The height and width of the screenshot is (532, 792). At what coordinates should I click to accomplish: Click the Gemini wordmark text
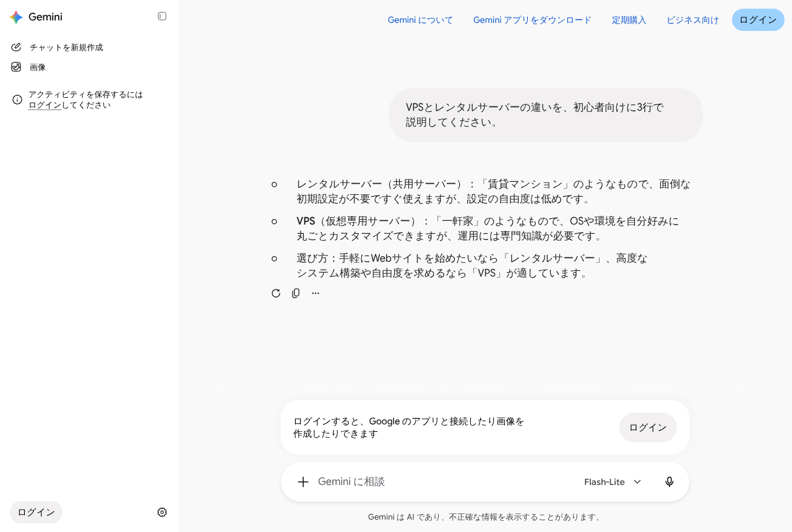tap(45, 17)
